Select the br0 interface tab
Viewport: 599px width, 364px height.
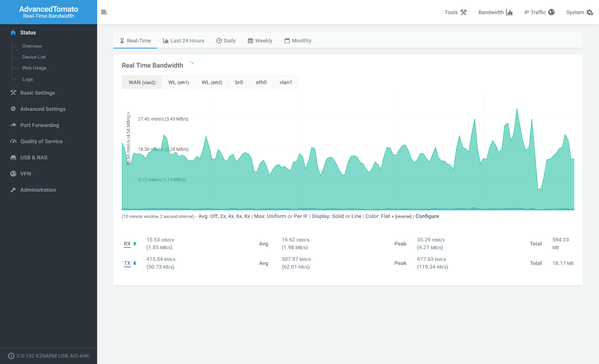coord(239,82)
